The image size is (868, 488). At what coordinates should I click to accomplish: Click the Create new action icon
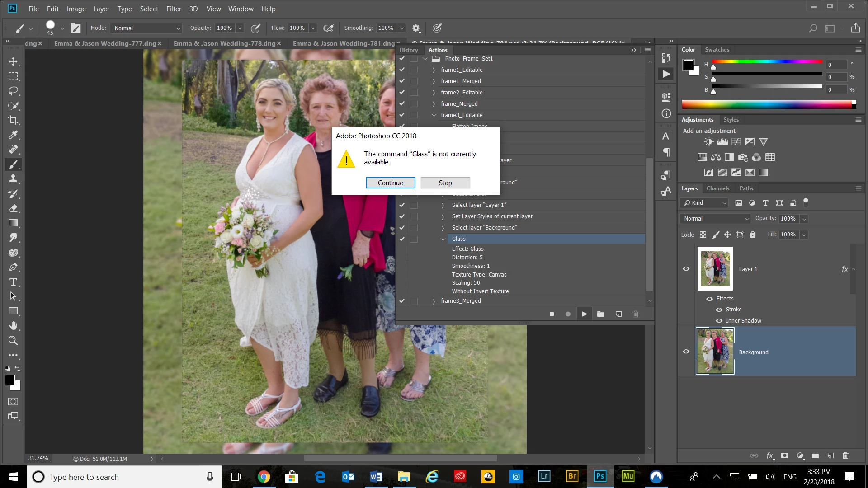tap(618, 314)
